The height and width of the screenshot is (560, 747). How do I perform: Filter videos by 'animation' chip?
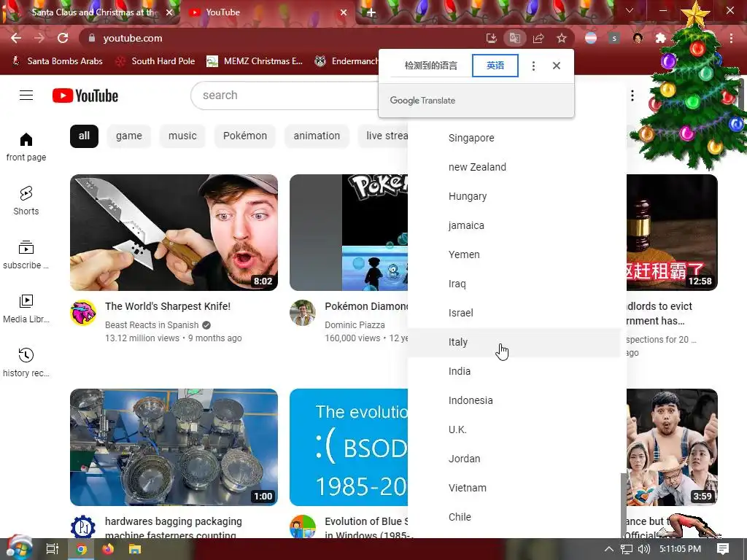(x=317, y=136)
